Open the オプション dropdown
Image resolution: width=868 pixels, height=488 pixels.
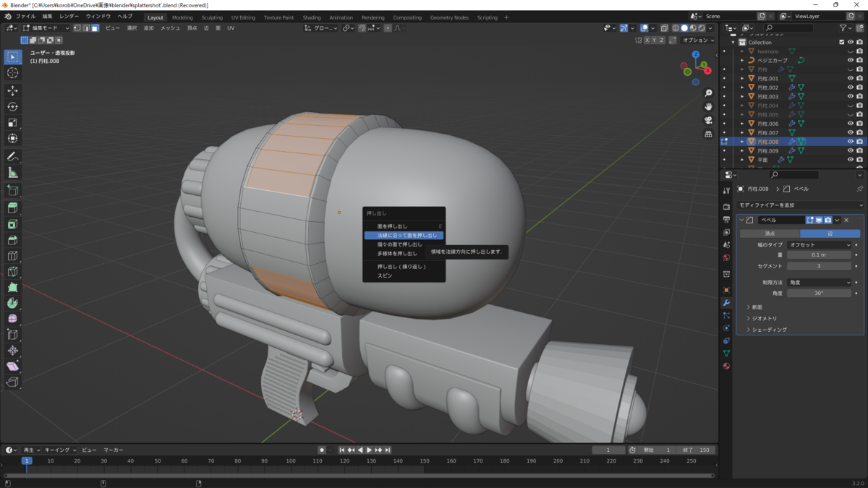[x=699, y=40]
